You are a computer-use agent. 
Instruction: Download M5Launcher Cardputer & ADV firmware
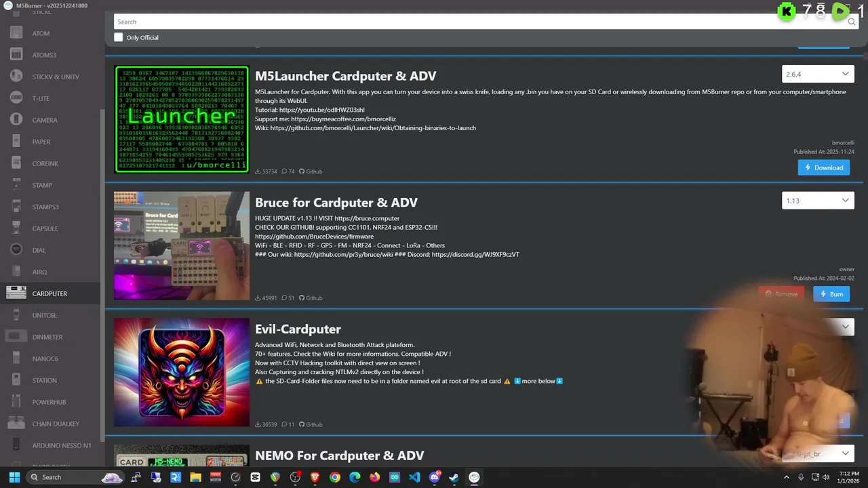pos(824,167)
